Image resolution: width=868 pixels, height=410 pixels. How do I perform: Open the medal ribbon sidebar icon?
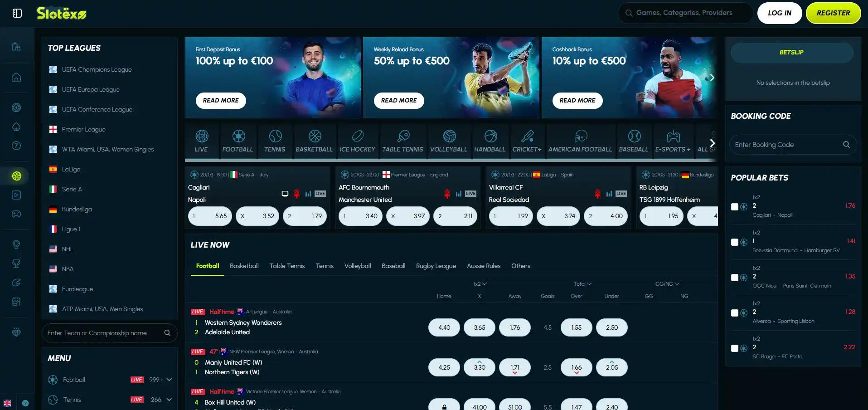pos(16,244)
